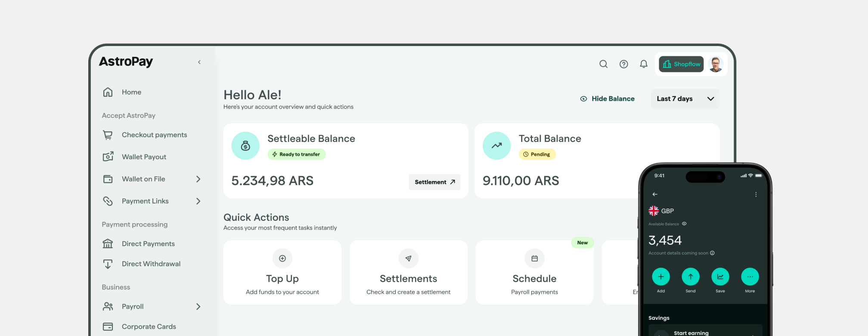Collapse the sidebar with the chevron arrow
The height and width of the screenshot is (336, 868).
(x=199, y=62)
